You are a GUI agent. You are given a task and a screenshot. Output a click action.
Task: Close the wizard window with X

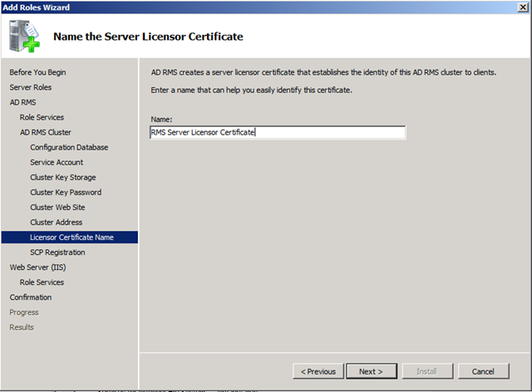click(x=523, y=7)
